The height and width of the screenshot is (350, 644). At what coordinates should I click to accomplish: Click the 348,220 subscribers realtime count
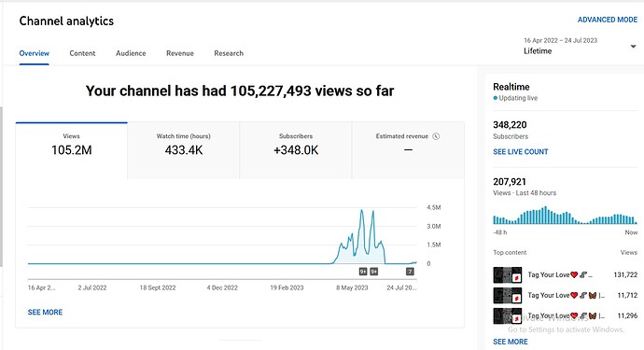pyautogui.click(x=510, y=125)
